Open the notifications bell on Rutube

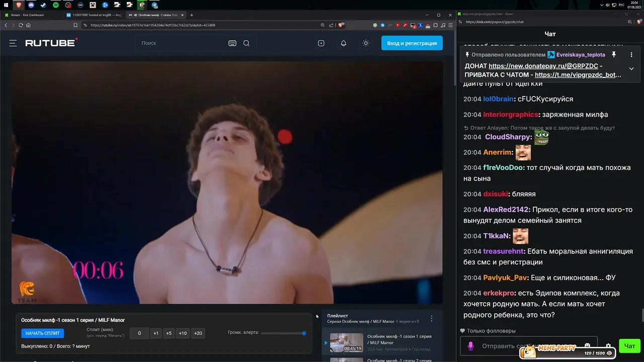pos(344,43)
